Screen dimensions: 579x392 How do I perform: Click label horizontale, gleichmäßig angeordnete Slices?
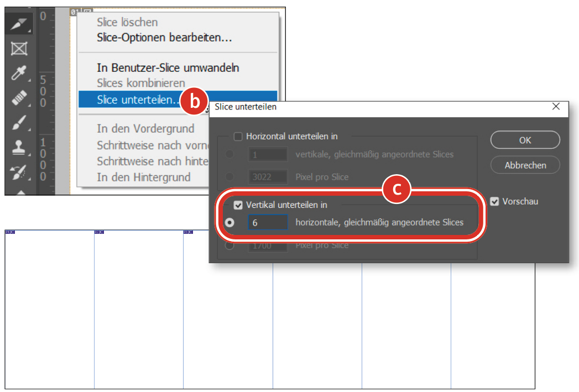[x=379, y=223]
